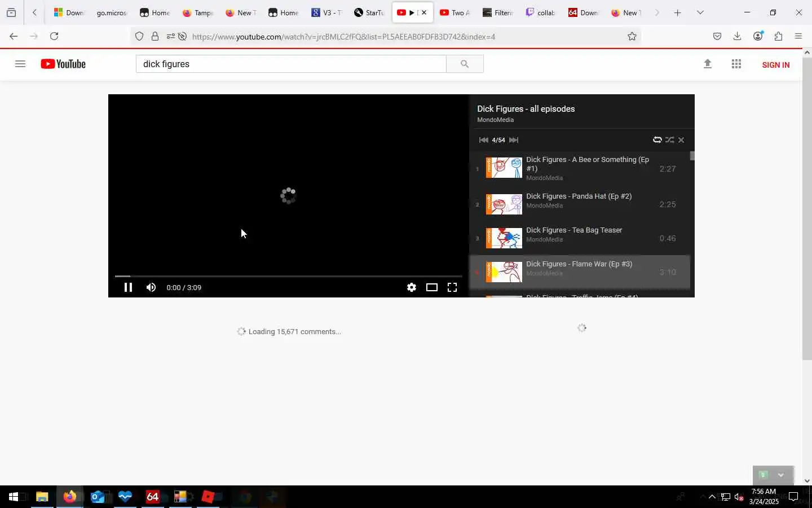Click the YouTube search magnifier button
Image resolution: width=812 pixels, height=508 pixels.
click(465, 64)
